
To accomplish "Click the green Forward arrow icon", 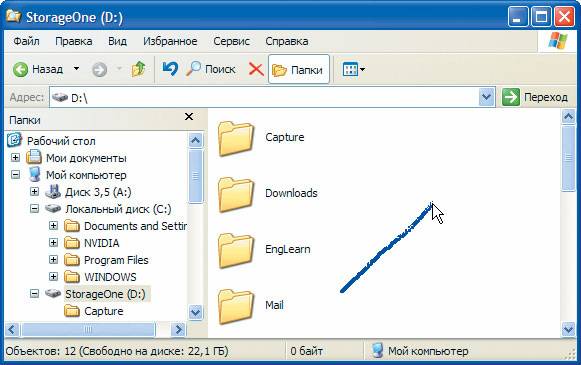I will click(99, 69).
